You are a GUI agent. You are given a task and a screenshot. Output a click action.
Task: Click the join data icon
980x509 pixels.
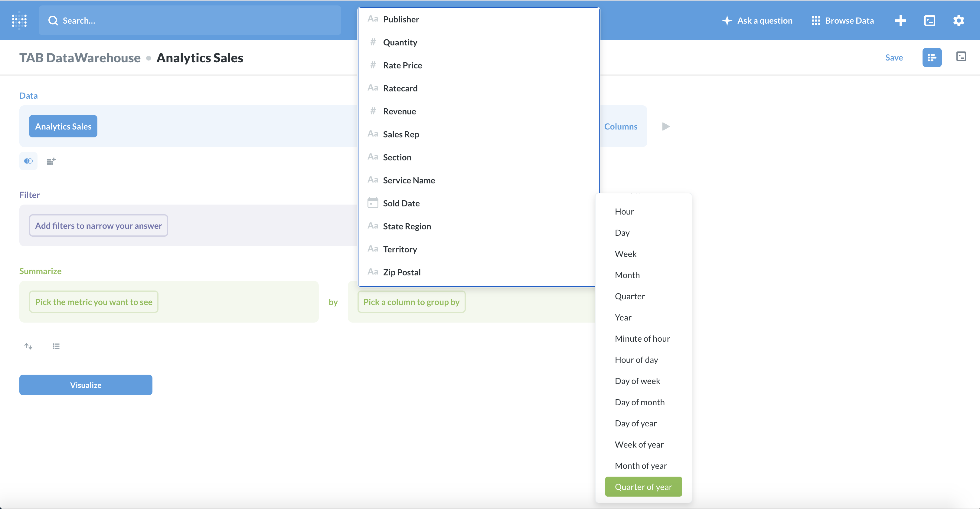(x=28, y=161)
